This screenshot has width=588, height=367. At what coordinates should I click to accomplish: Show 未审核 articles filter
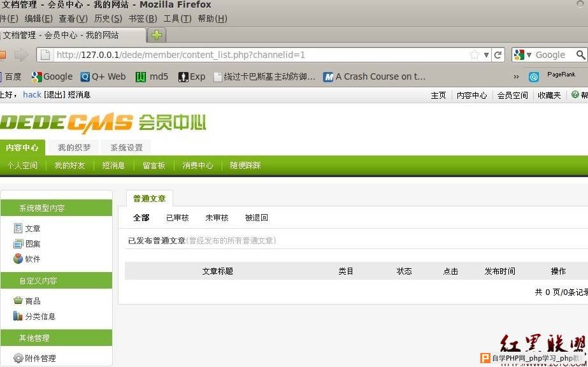pyautogui.click(x=217, y=218)
